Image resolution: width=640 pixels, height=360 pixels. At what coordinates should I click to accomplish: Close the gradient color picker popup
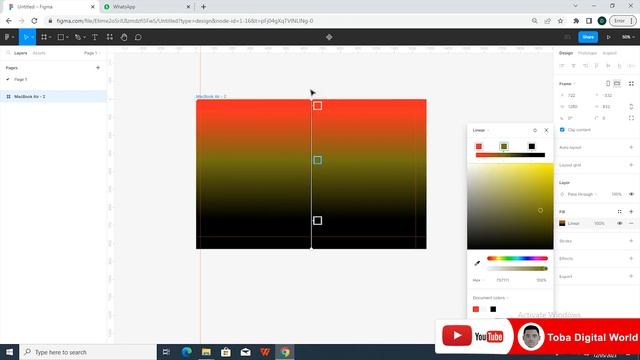[x=546, y=130]
